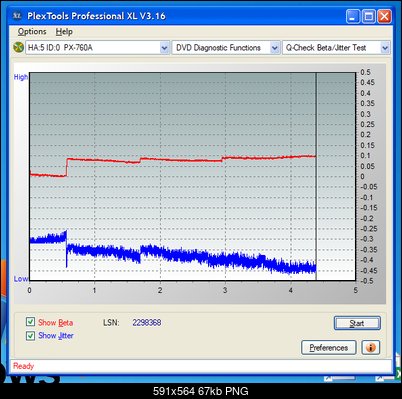
Task: Click the Ready status text
Action: (x=23, y=366)
